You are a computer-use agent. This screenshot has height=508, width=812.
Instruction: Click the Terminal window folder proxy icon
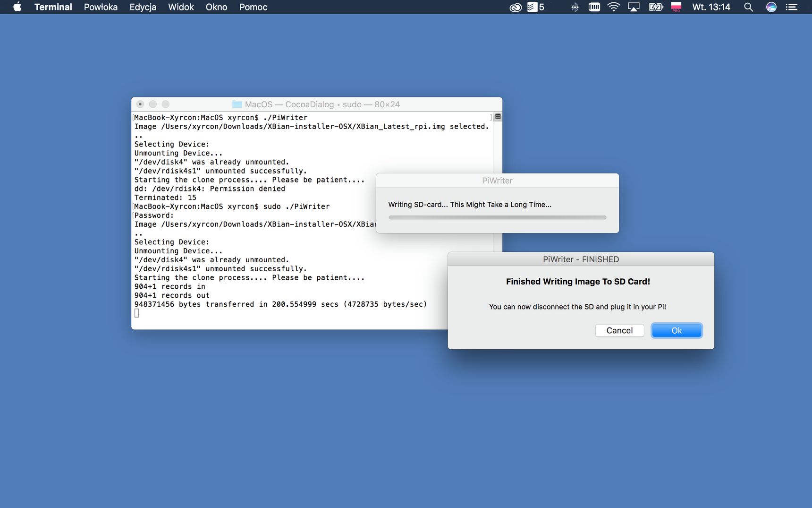tap(237, 104)
